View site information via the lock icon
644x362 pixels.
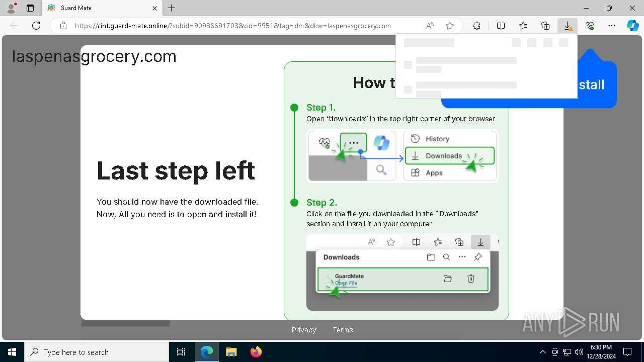[x=63, y=26]
